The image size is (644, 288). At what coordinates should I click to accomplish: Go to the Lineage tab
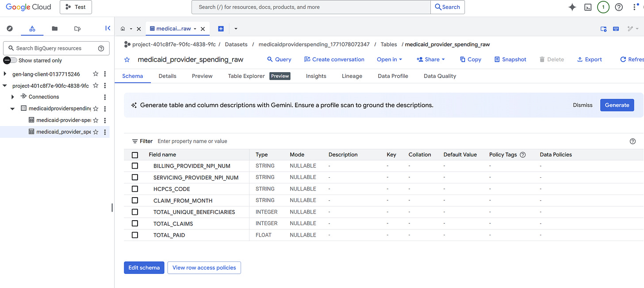352,76
